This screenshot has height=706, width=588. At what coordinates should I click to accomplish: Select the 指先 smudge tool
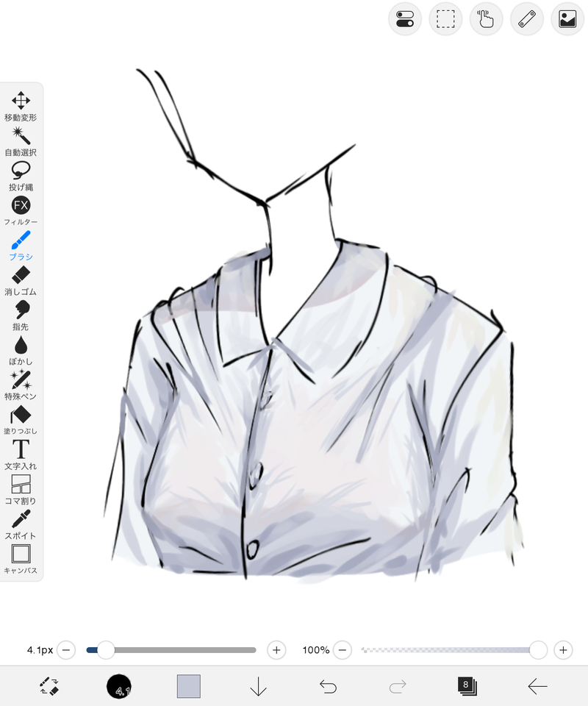[x=21, y=315]
